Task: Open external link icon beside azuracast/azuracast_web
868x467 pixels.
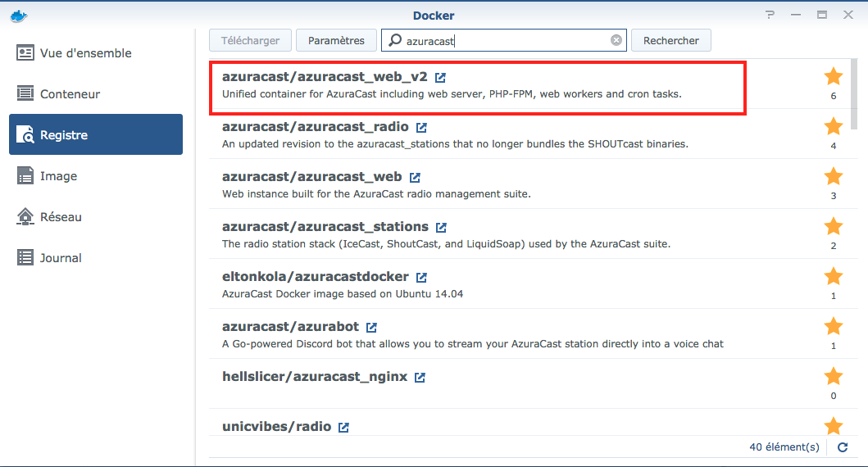Action: (x=415, y=177)
